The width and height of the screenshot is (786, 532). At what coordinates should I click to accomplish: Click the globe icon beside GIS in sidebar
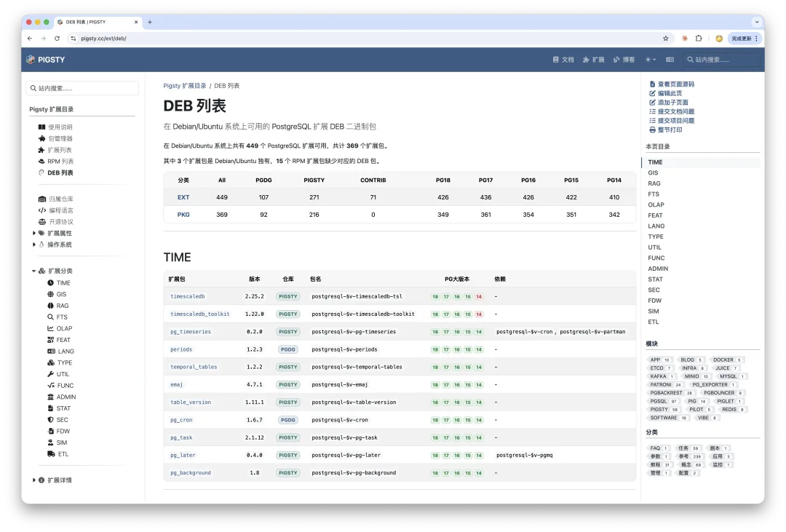coord(51,294)
